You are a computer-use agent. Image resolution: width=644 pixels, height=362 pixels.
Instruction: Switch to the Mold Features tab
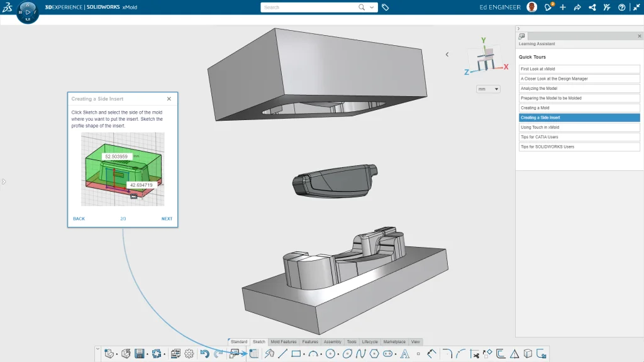pos(283,342)
